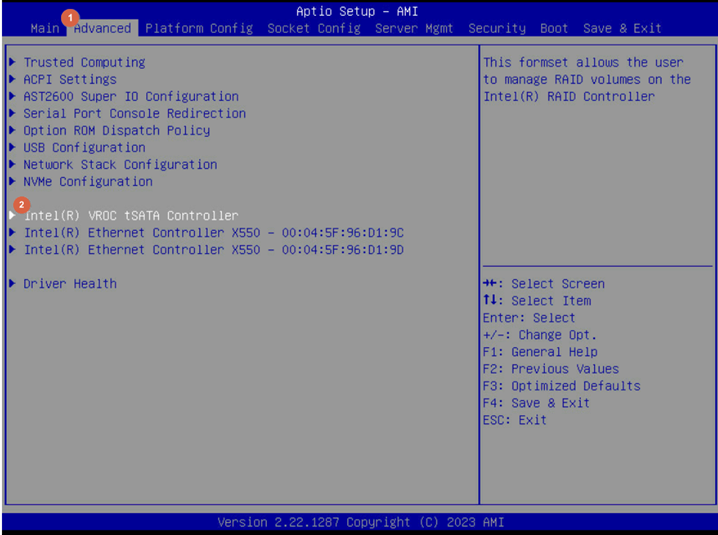Open Trusted Computing submenu
This screenshot has height=535, width=718.
point(84,62)
